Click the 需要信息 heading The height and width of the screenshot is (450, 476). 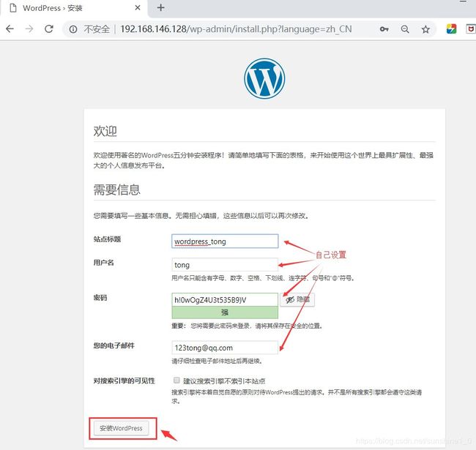(117, 190)
